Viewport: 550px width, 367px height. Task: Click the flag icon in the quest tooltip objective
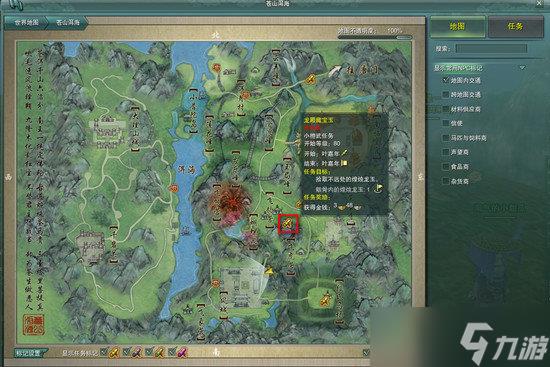[378, 189]
